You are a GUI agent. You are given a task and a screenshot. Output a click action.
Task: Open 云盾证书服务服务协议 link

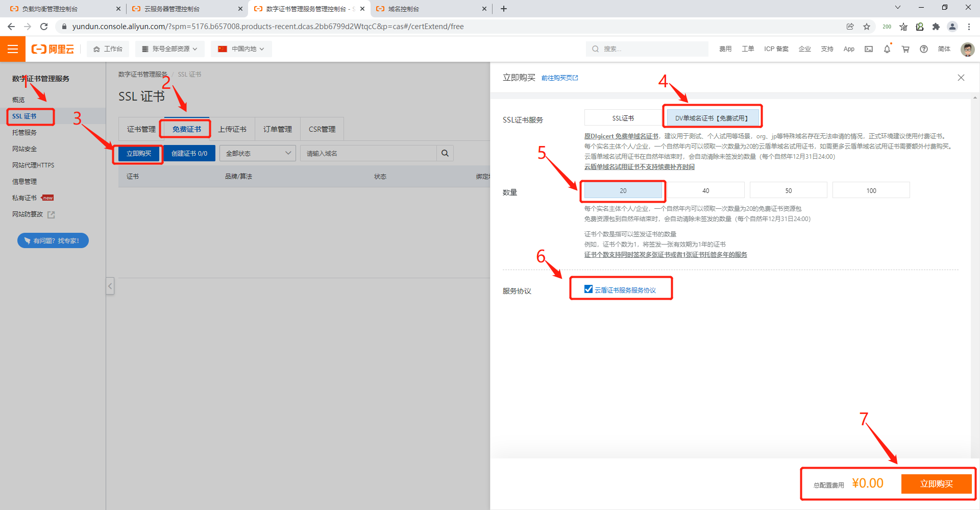[x=625, y=290]
